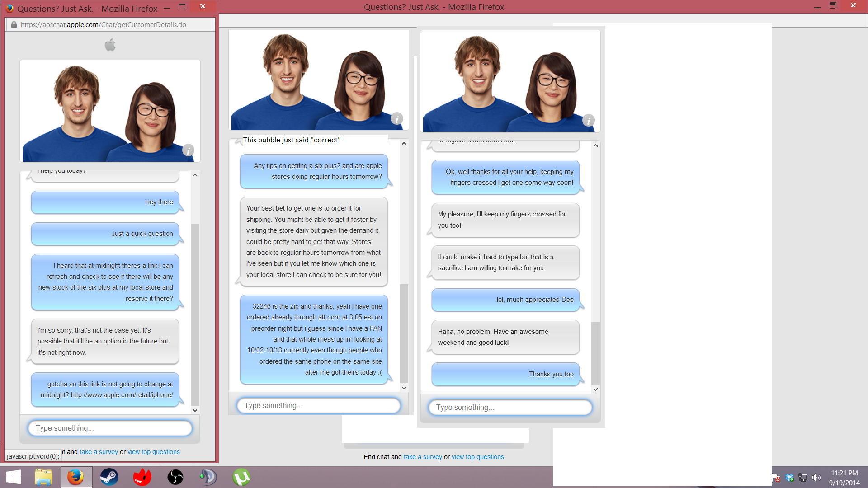Click the 'Type something...' field in left chat

pyautogui.click(x=110, y=428)
